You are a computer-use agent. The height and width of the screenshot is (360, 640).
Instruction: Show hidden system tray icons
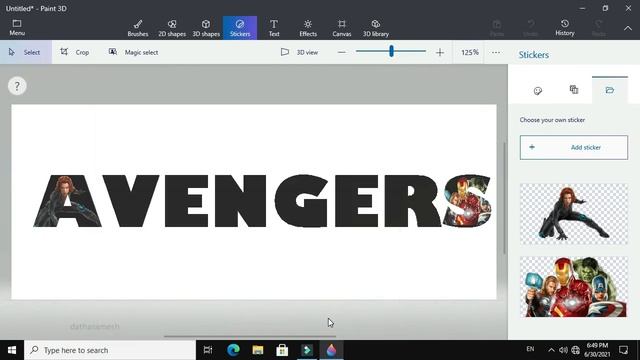[x=551, y=350]
